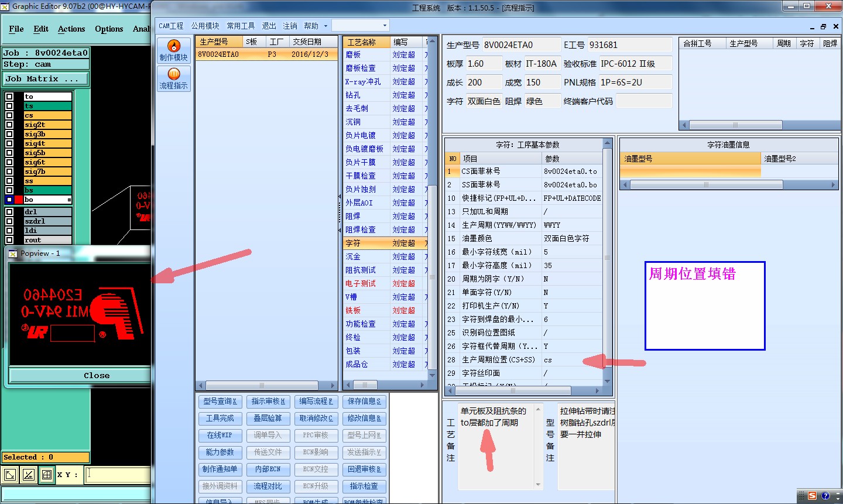Open Actions menu in Graphic Editor
Image resolution: width=843 pixels, height=504 pixels.
71,29
